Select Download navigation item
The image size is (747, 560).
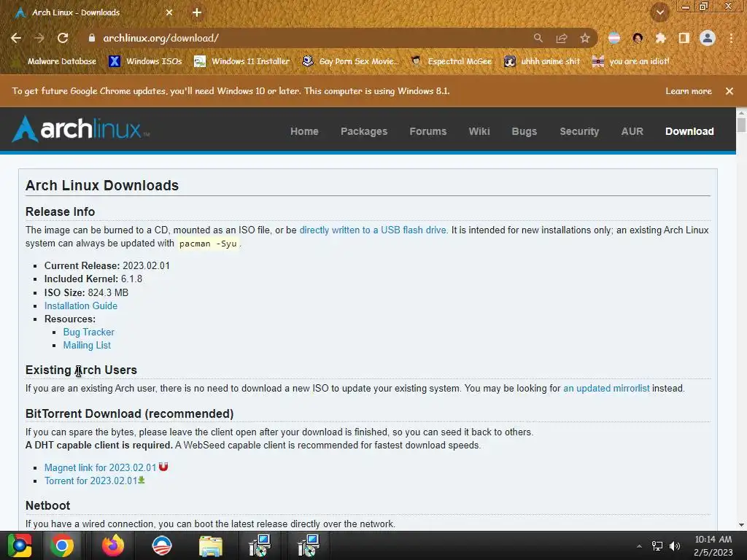[689, 131]
